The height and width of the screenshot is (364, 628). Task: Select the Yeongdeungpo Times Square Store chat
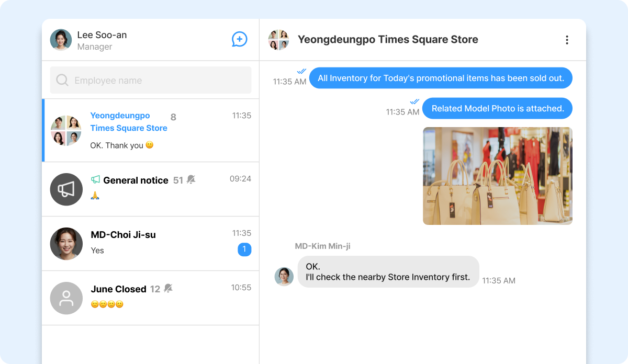click(151, 130)
